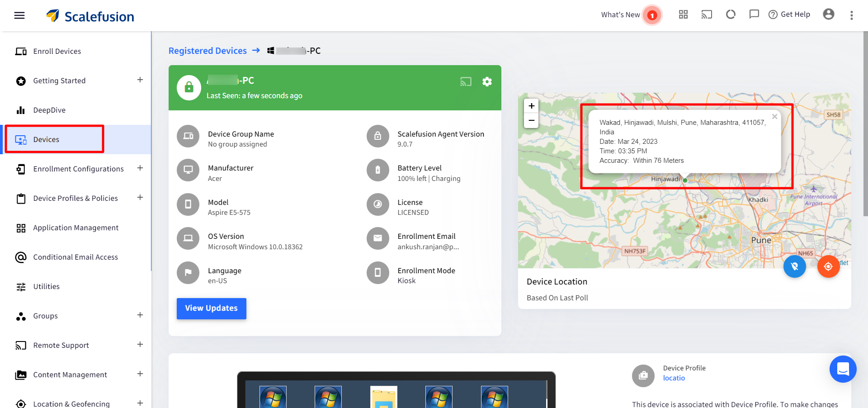
Task: Expand Groups submenu plus
Action: coord(140,315)
